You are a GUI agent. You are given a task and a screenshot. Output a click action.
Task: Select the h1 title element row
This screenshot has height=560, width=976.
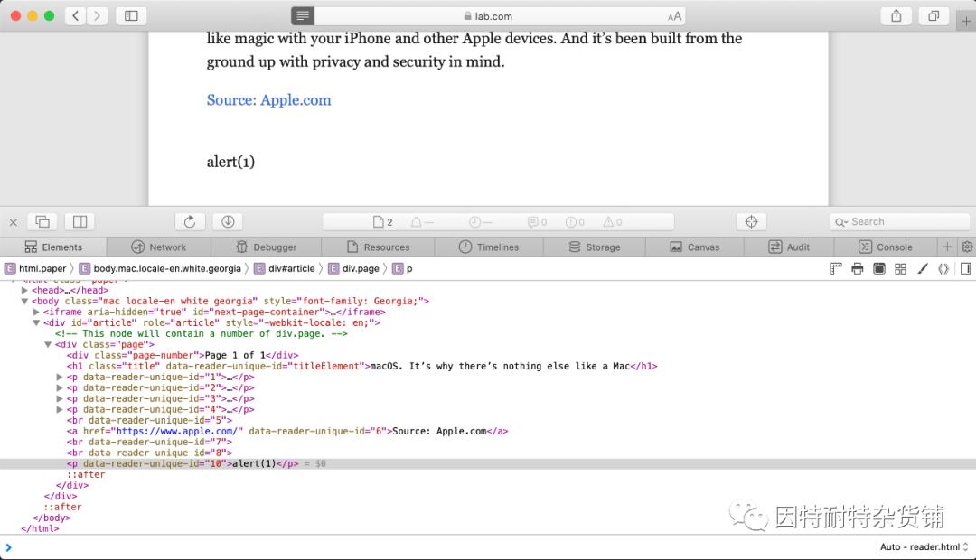click(361, 367)
